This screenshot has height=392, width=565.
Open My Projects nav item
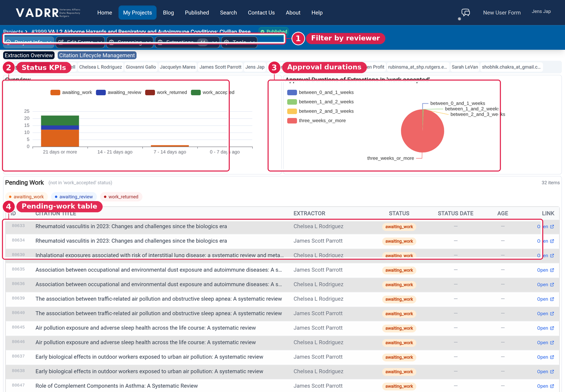tap(137, 13)
